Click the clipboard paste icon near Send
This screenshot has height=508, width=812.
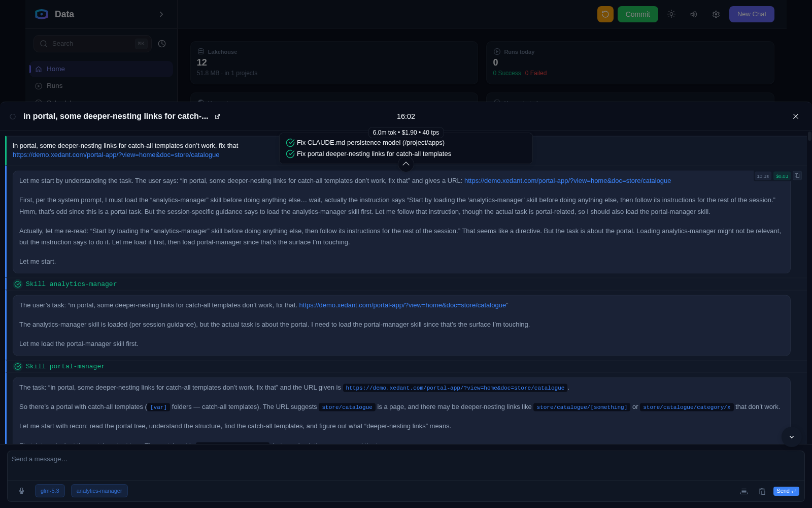point(762,491)
